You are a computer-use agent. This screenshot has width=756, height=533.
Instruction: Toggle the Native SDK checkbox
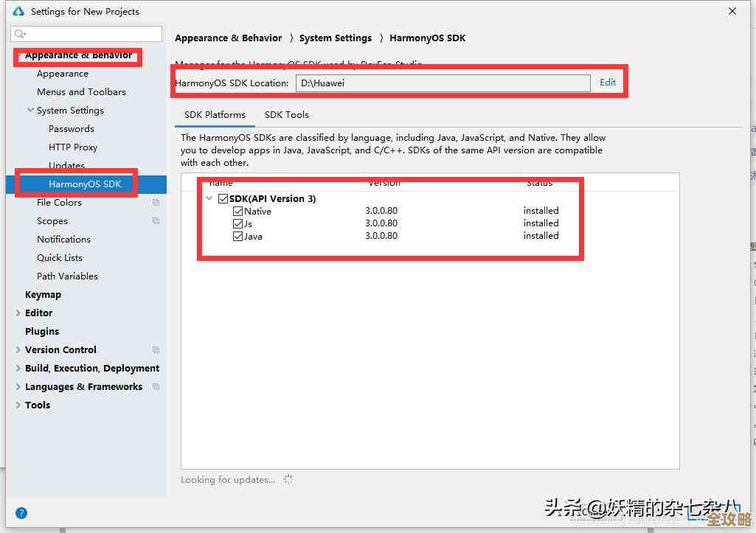point(237,212)
